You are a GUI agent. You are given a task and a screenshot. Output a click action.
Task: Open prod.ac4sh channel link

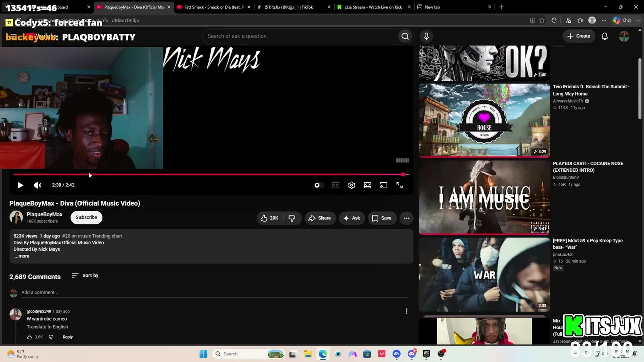(x=563, y=255)
